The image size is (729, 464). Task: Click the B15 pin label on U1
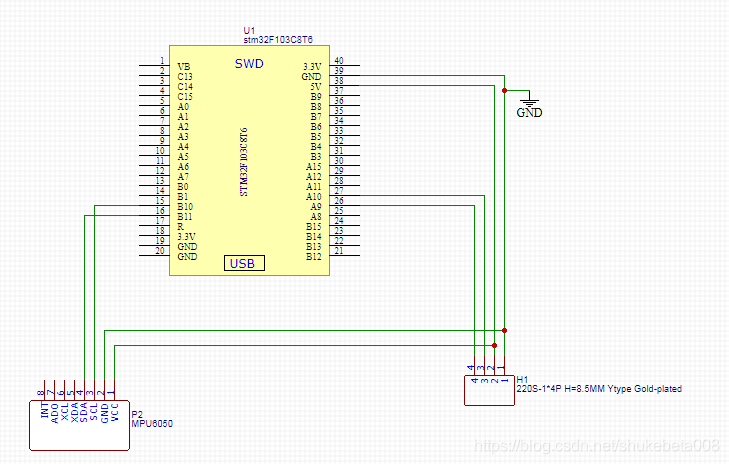[x=313, y=226]
